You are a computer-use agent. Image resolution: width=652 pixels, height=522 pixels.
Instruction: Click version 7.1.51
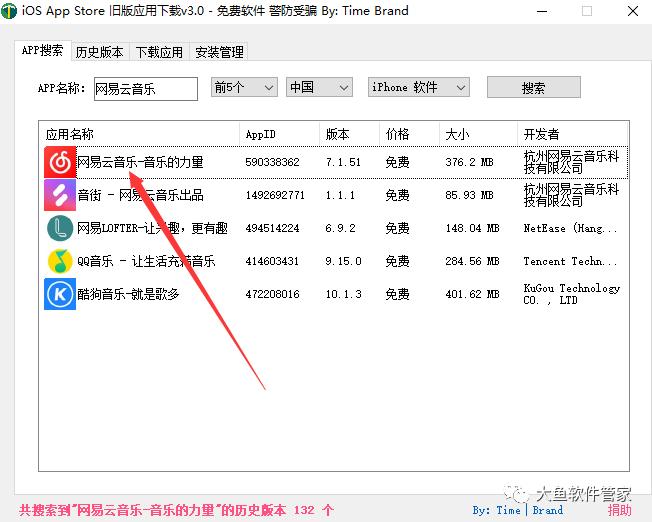point(343,162)
